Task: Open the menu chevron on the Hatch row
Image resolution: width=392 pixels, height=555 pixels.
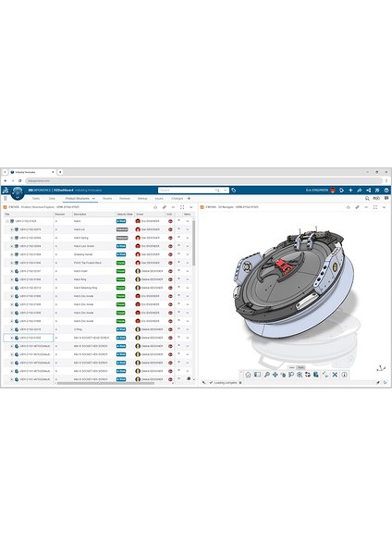Action: pyautogui.click(x=188, y=221)
